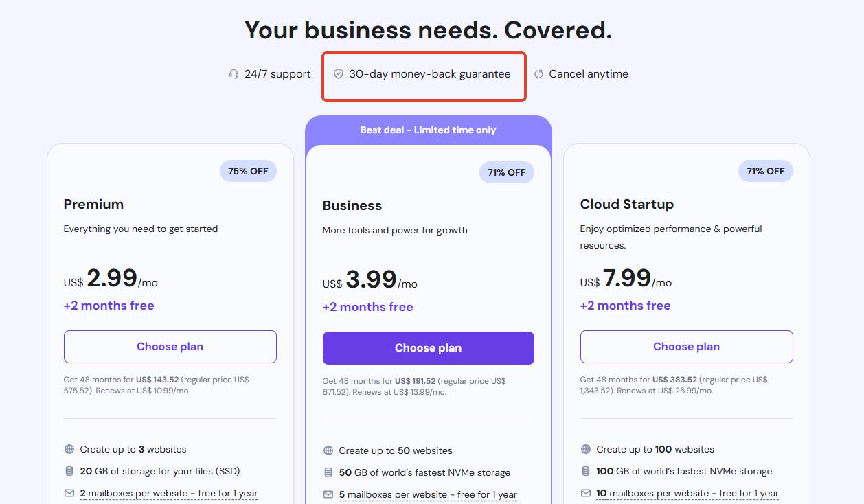864x504 pixels.
Task: Click the envelope icon in the Business plan
Action: pyautogui.click(x=328, y=494)
